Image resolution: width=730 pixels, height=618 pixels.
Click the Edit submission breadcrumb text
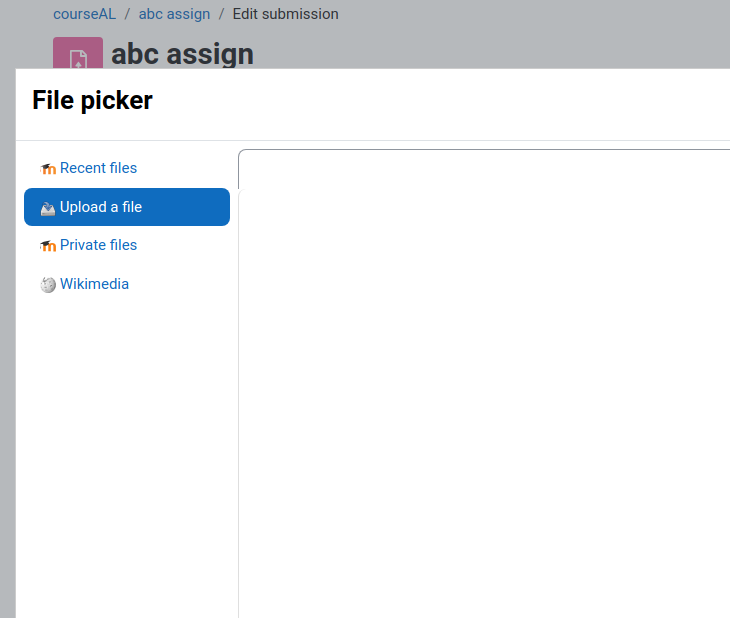coord(285,14)
